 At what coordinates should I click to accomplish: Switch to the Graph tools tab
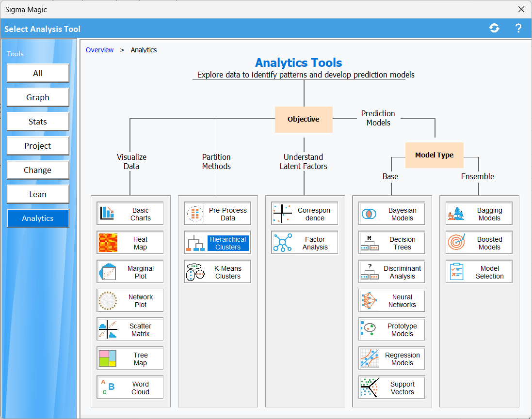(x=38, y=97)
